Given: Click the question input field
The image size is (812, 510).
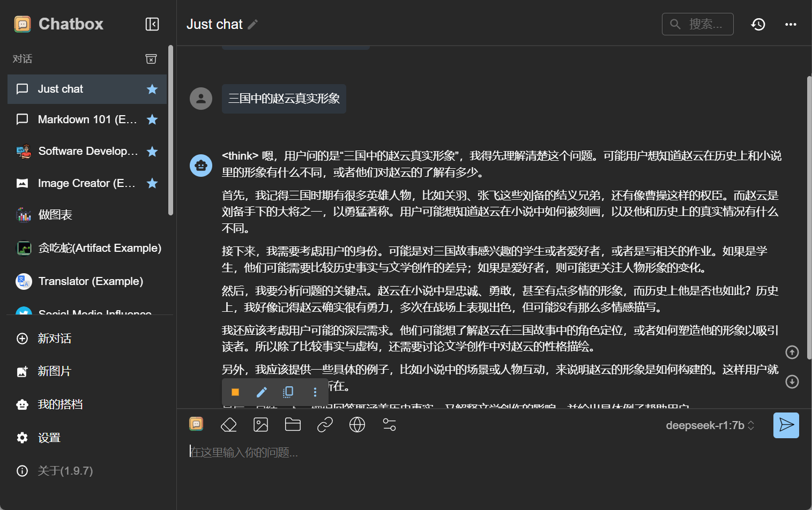Looking at the screenshot, I should [x=375, y=452].
